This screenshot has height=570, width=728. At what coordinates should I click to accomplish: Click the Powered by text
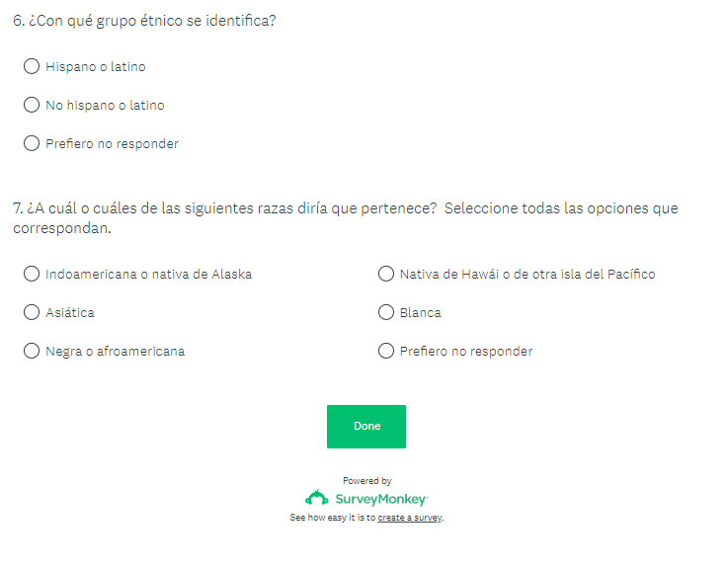366,481
